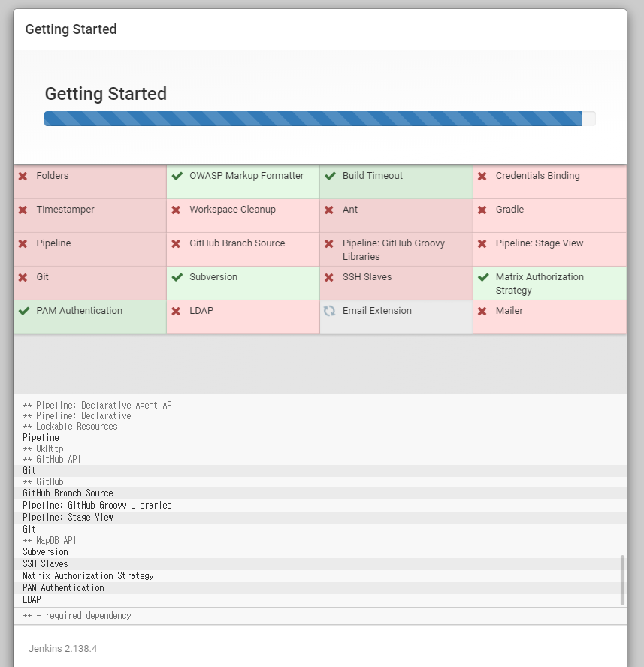Click the '** GitHub' log entry
The width and height of the screenshot is (644, 667).
pyautogui.click(x=43, y=482)
